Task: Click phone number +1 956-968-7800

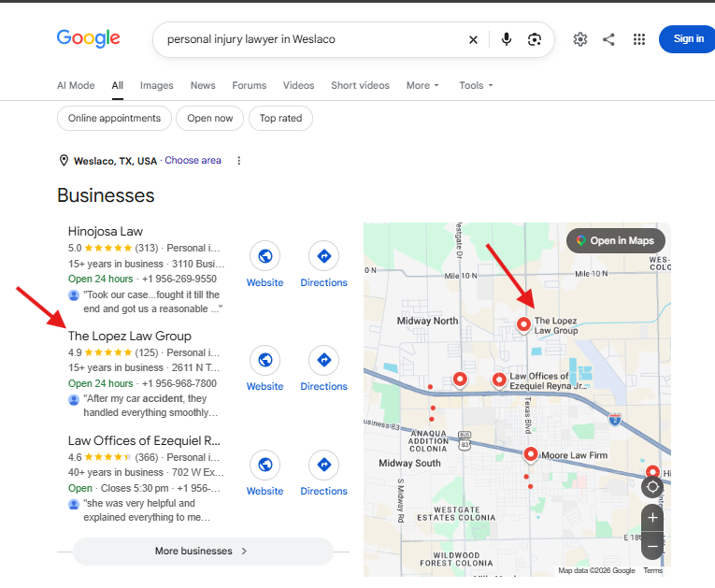Action: [179, 383]
